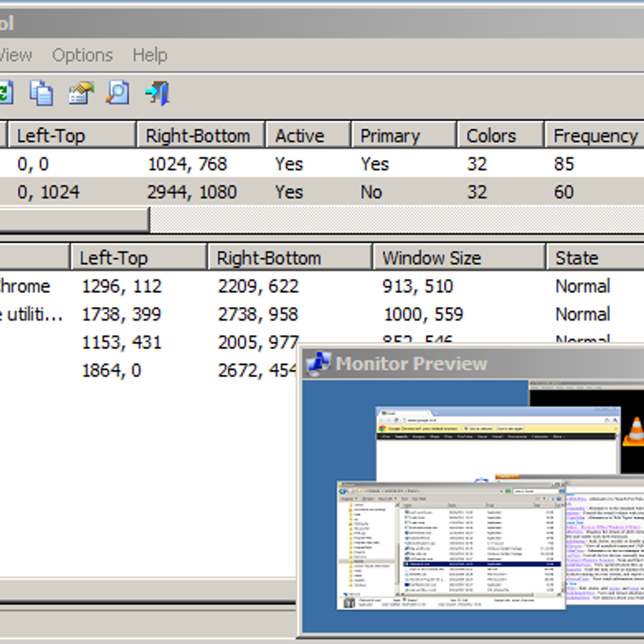Open the Help menu
The width and height of the screenshot is (644, 644).
point(150,55)
